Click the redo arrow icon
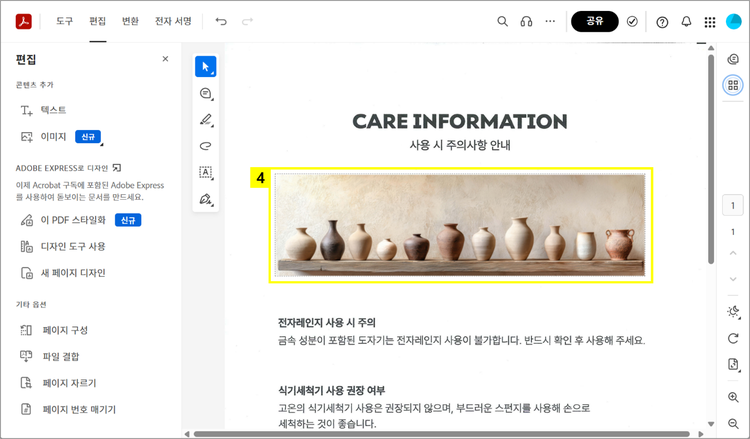This screenshot has height=439, width=750. click(247, 22)
